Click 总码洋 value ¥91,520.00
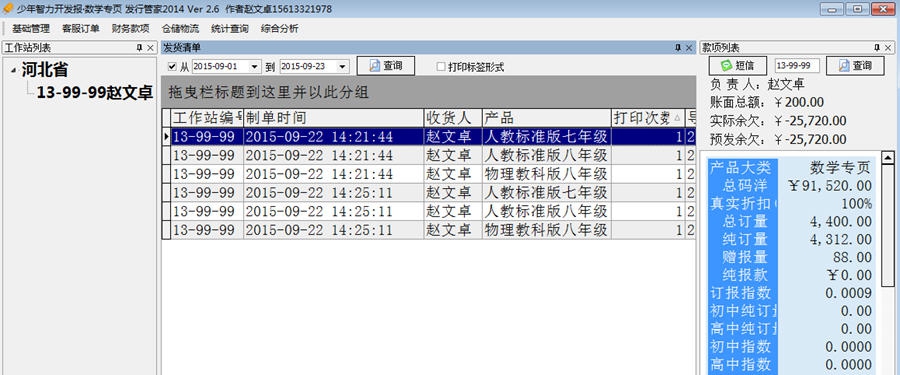The width and height of the screenshot is (900, 375). tap(830, 185)
